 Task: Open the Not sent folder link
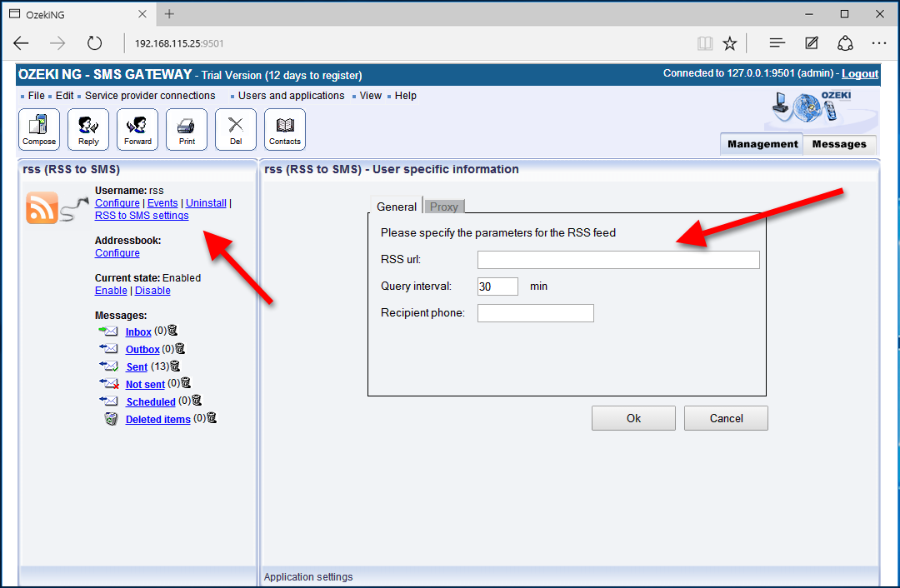145,384
